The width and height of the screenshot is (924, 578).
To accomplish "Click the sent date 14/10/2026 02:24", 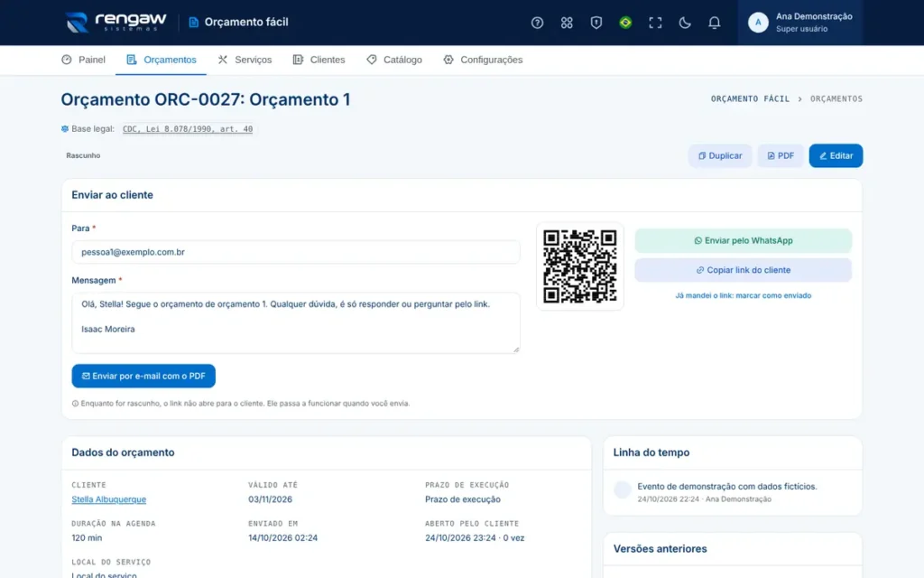I will pyautogui.click(x=282, y=538).
